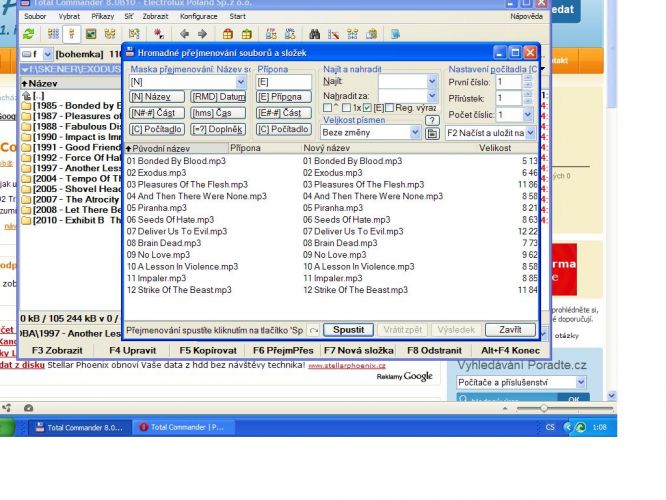Viewport: 666px width, 500px height.
Task: Select the full details view toolbar icon
Action: pos(71,34)
